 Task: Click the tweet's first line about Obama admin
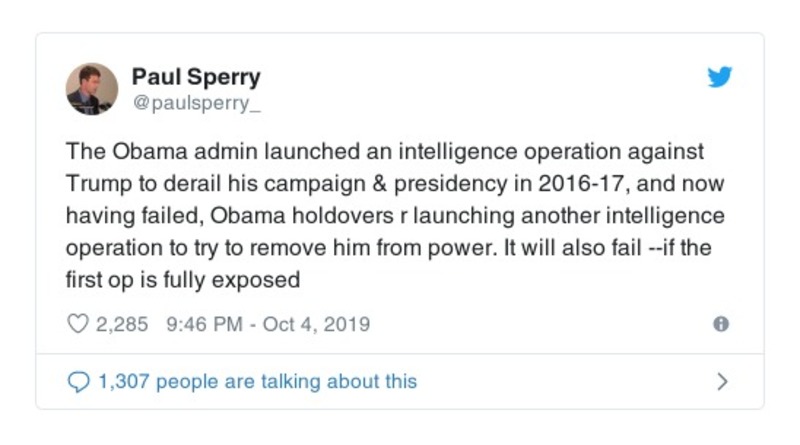(x=385, y=152)
